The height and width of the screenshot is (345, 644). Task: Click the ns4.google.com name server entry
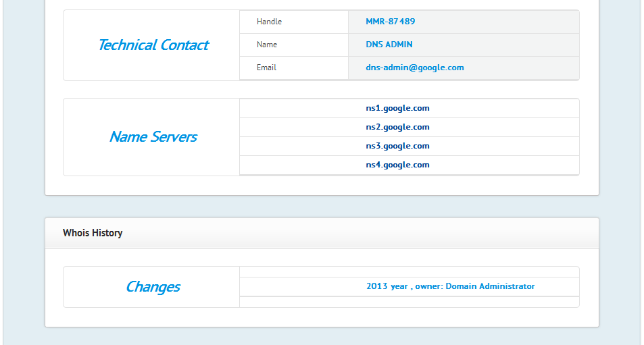[x=397, y=165]
